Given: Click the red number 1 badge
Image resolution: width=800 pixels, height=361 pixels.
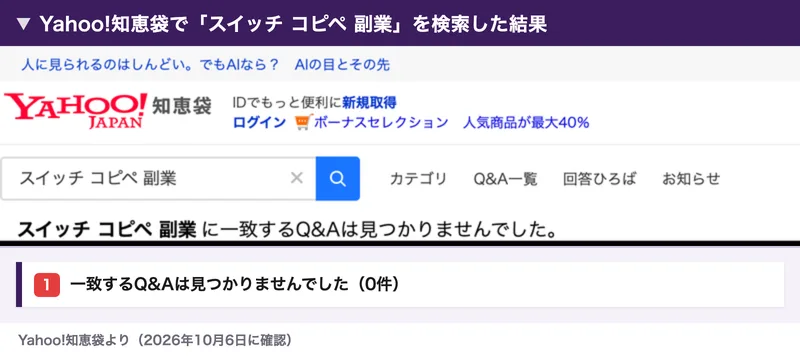Looking at the screenshot, I should pyautogui.click(x=47, y=285).
